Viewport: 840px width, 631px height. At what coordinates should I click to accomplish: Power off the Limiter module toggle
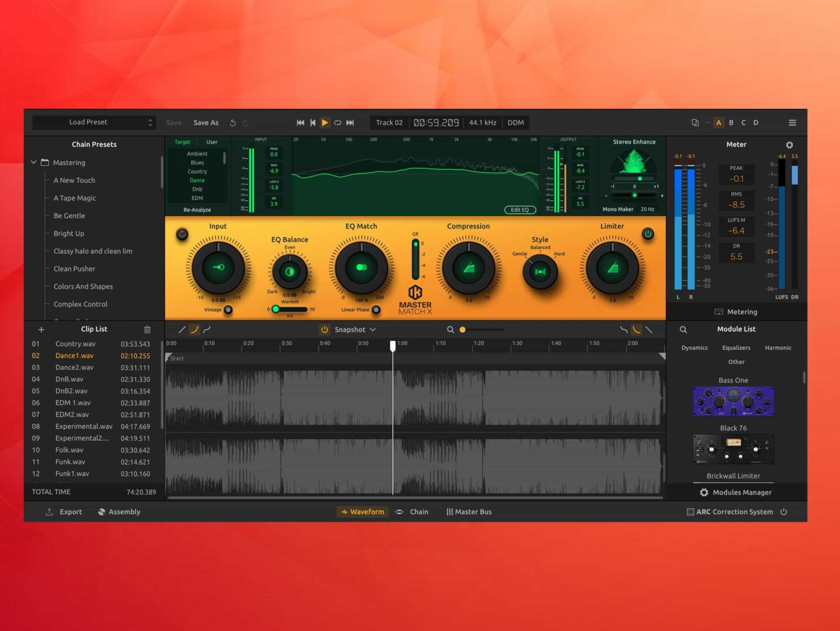point(648,234)
